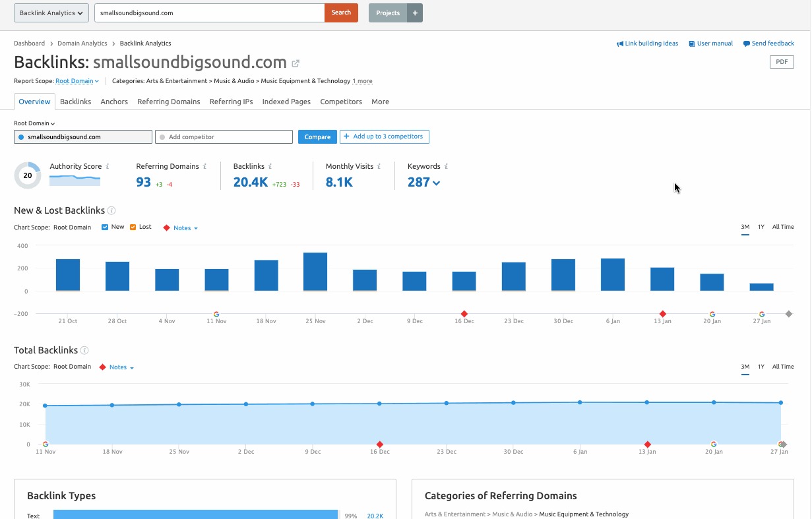Click the Referring Domains metric info icon
This screenshot has height=519, width=812.
204,167
